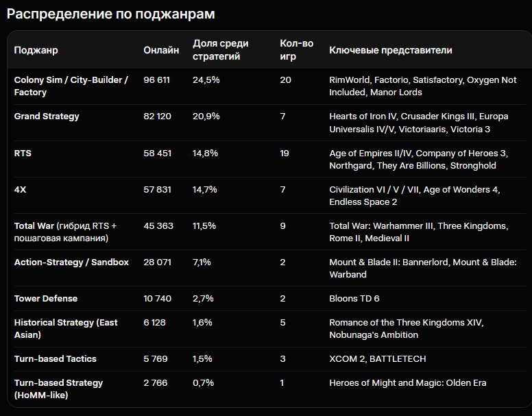Image resolution: width=532 pixels, height=416 pixels.
Task: Click the 'Age of Empires II/IV' representatives cell
Action: click(418, 160)
